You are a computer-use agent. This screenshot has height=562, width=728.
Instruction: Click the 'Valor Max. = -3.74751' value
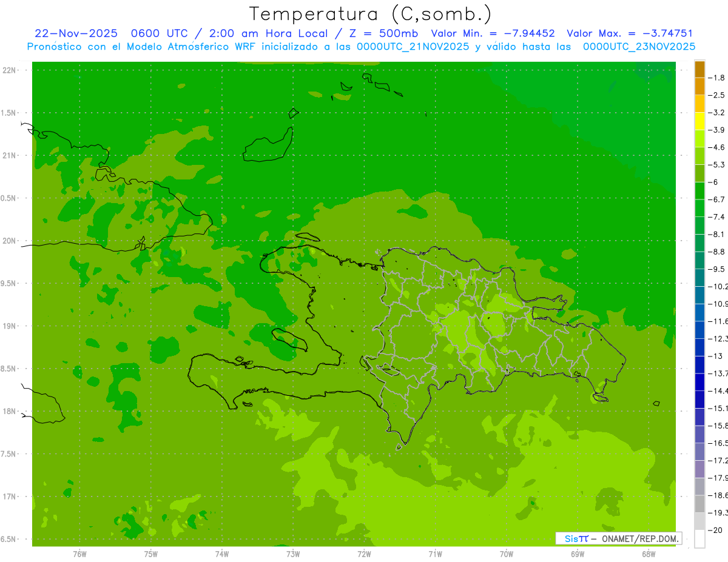pyautogui.click(x=629, y=33)
